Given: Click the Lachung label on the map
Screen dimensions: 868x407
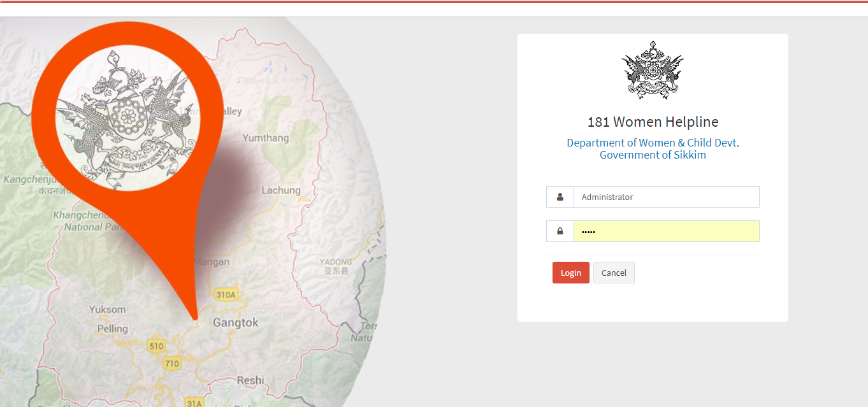Looking at the screenshot, I should (281, 190).
